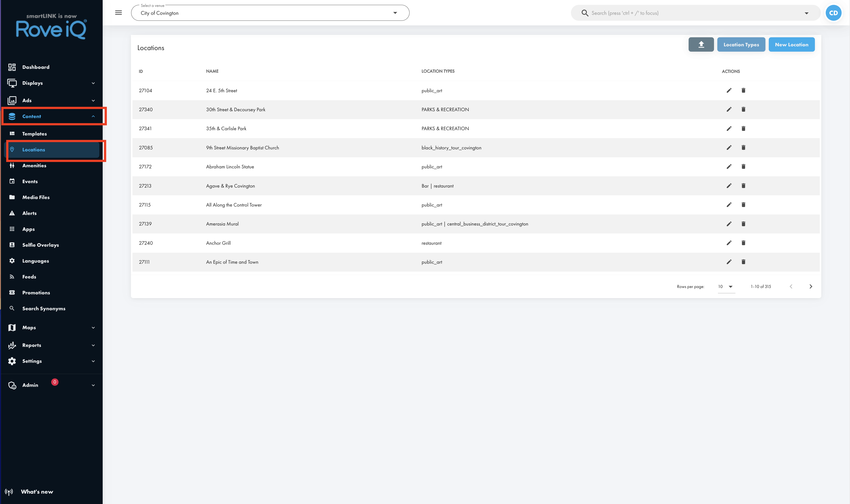Delete the Anchor Grill location
Screen dimensions: 850x504
pyautogui.click(x=743, y=243)
